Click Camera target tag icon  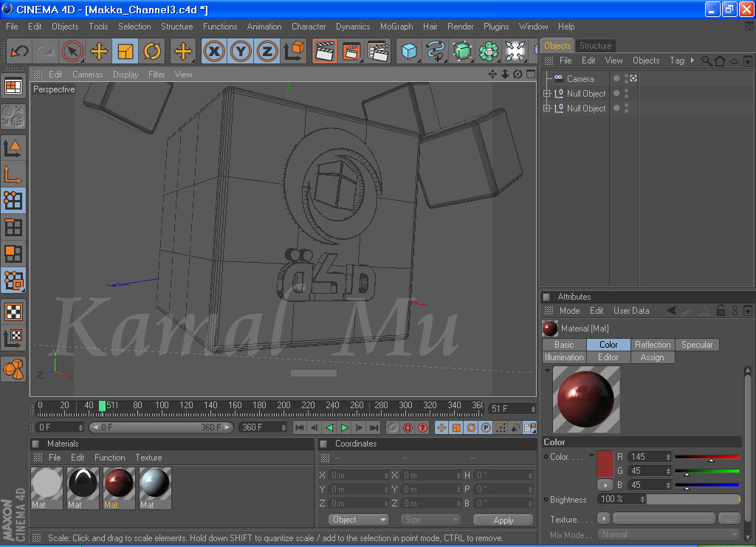(633, 78)
